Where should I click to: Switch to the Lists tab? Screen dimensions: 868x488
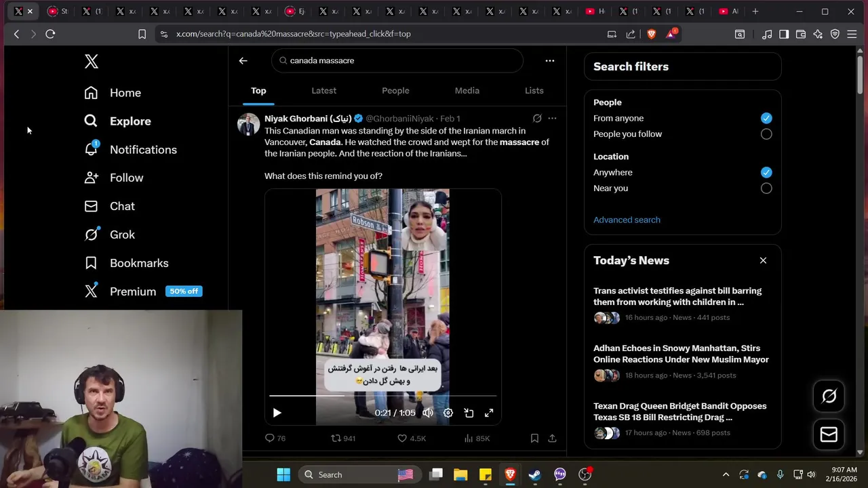(x=534, y=91)
